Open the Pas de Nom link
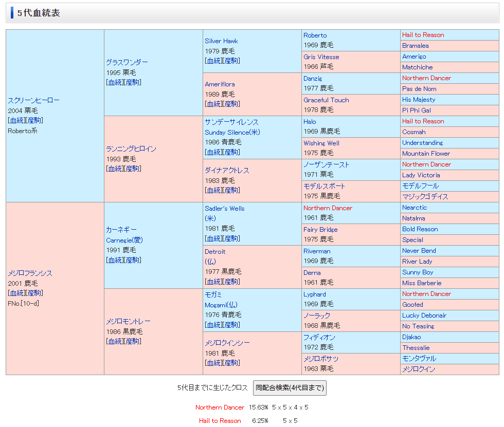The height and width of the screenshot is (427, 504). coord(419,88)
